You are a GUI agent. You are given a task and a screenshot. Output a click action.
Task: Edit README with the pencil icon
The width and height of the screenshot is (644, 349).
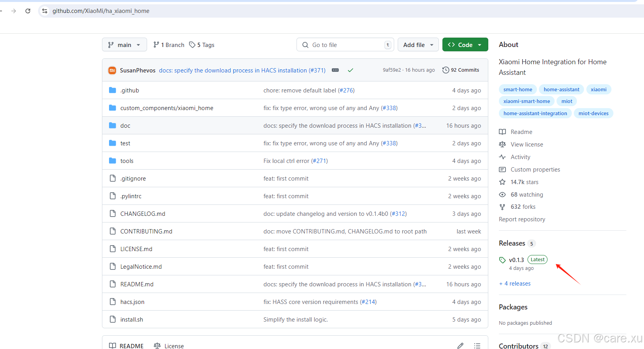460,346
